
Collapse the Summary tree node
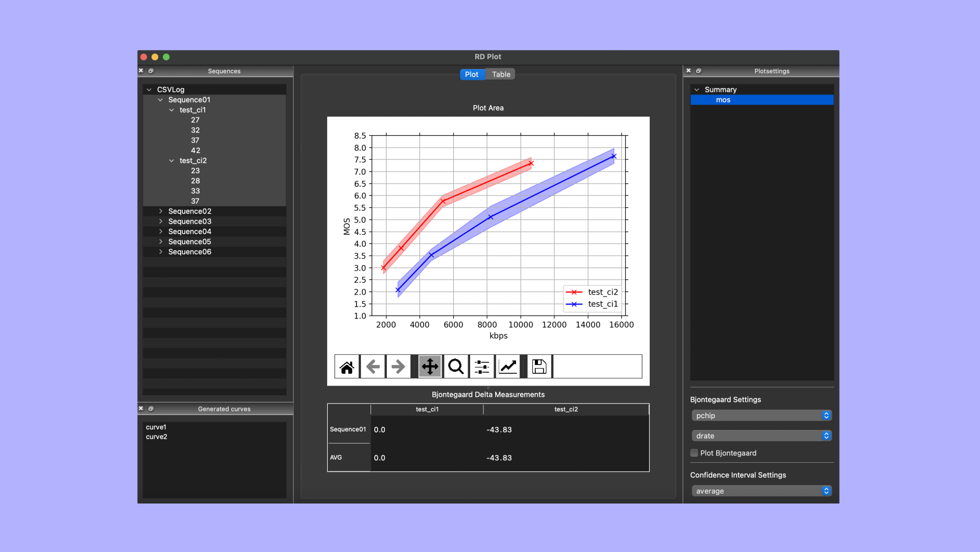[x=697, y=90]
